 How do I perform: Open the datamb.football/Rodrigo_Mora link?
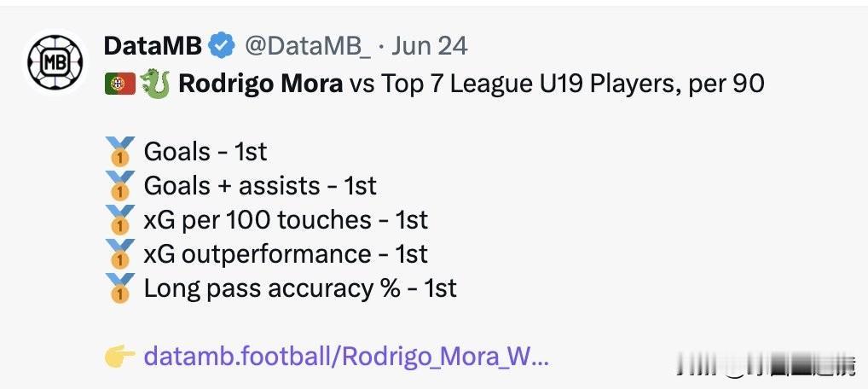346,357
